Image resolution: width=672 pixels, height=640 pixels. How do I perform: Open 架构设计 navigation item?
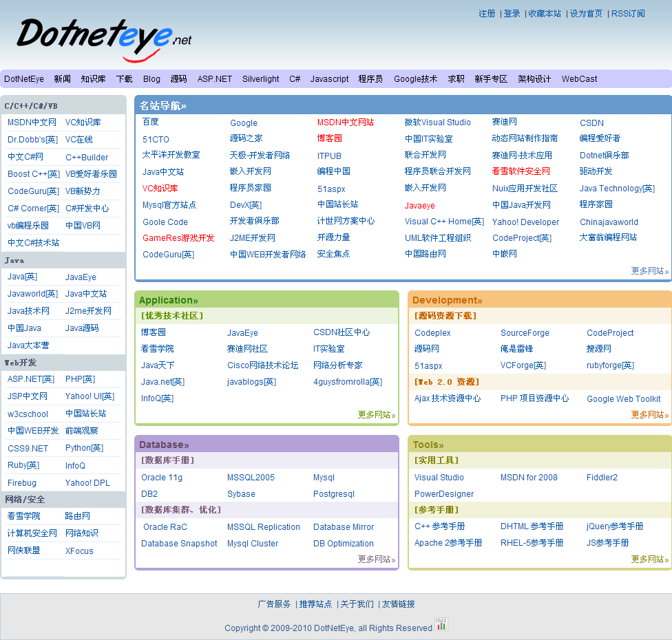pos(534,79)
